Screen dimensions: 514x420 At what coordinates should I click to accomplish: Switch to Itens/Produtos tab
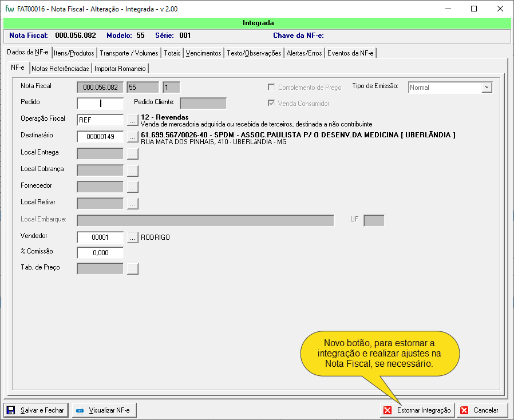[x=74, y=53]
